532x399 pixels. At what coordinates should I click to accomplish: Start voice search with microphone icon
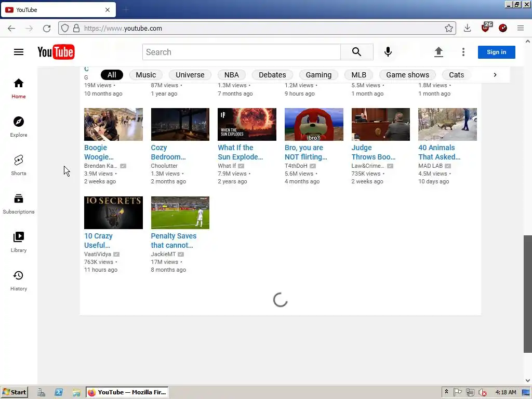tap(388, 52)
